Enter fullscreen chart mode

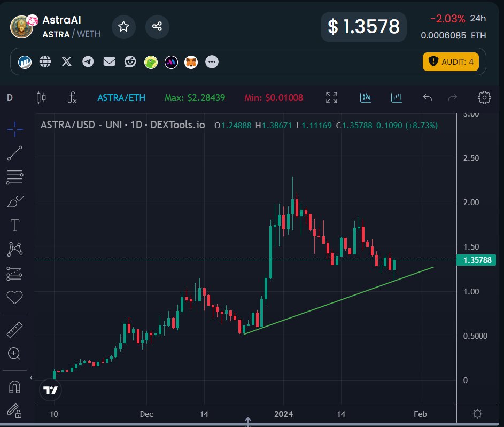tap(331, 97)
